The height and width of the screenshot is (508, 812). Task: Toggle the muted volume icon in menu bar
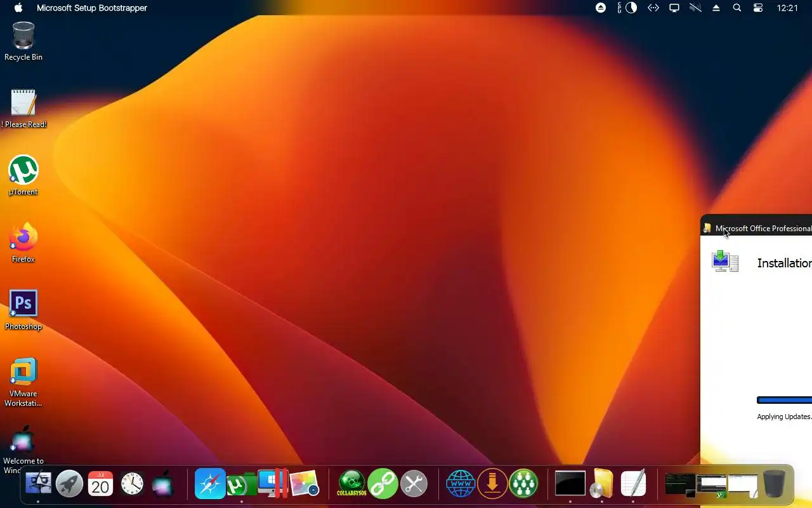(695, 8)
